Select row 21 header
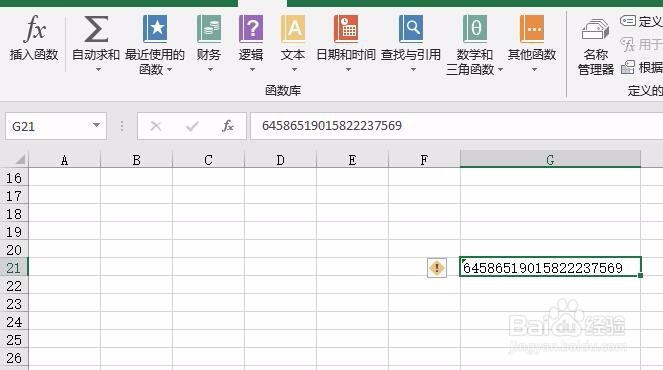The image size is (663, 370). click(14, 268)
